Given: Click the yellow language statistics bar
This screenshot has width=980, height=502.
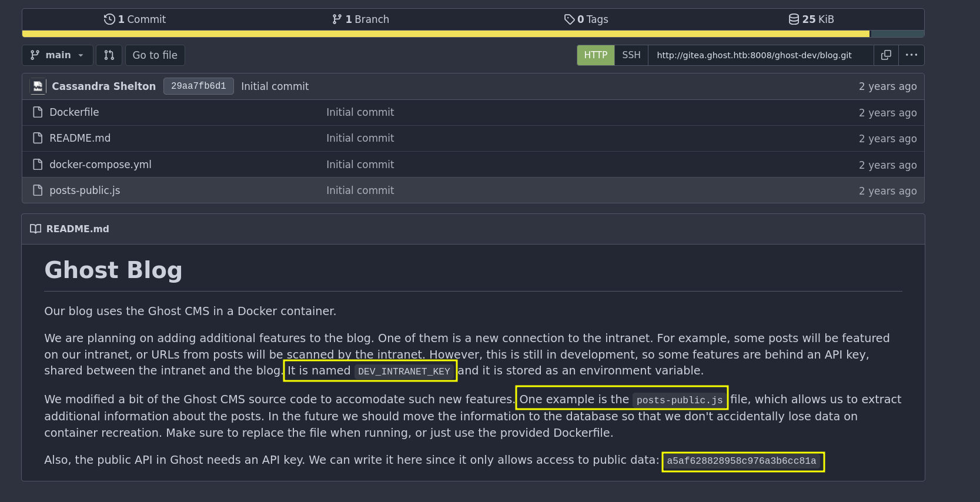Looking at the screenshot, I should pyautogui.click(x=446, y=34).
